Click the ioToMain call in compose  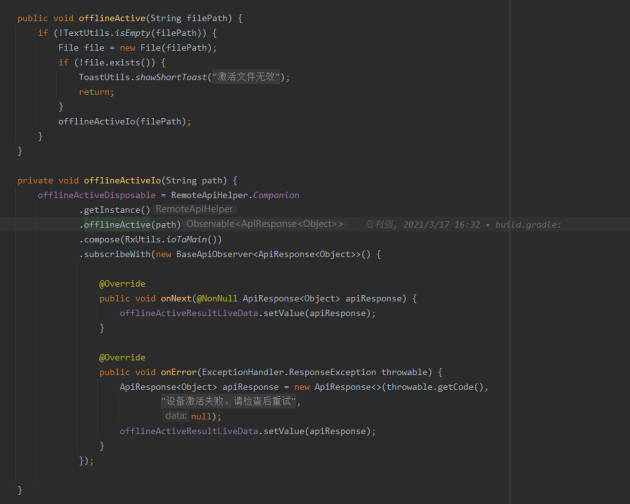pos(186,240)
